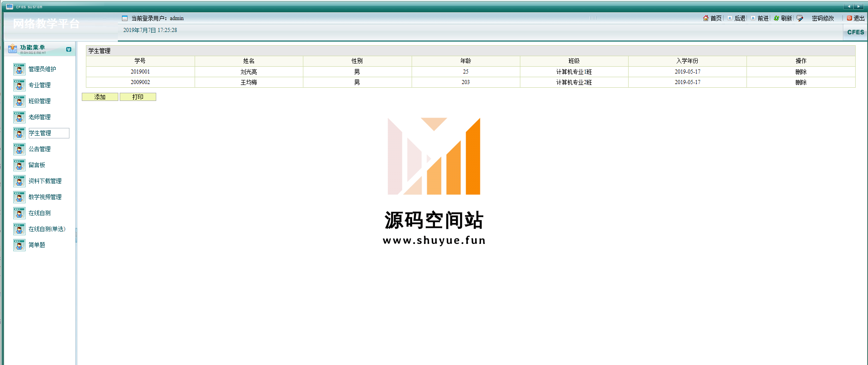Screen dimensions: 868x365
Task: Delete student 王均梅 via 删除
Action: click(801, 82)
